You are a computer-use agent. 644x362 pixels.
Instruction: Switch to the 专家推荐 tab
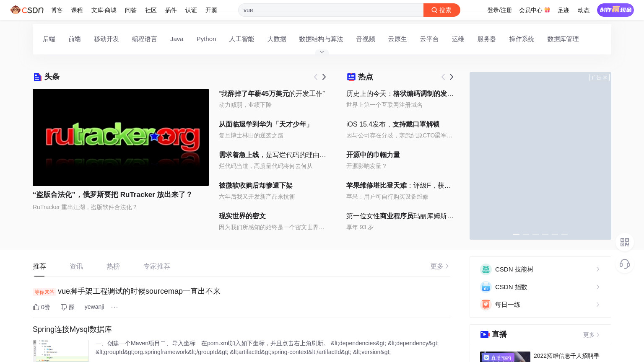[157, 266]
